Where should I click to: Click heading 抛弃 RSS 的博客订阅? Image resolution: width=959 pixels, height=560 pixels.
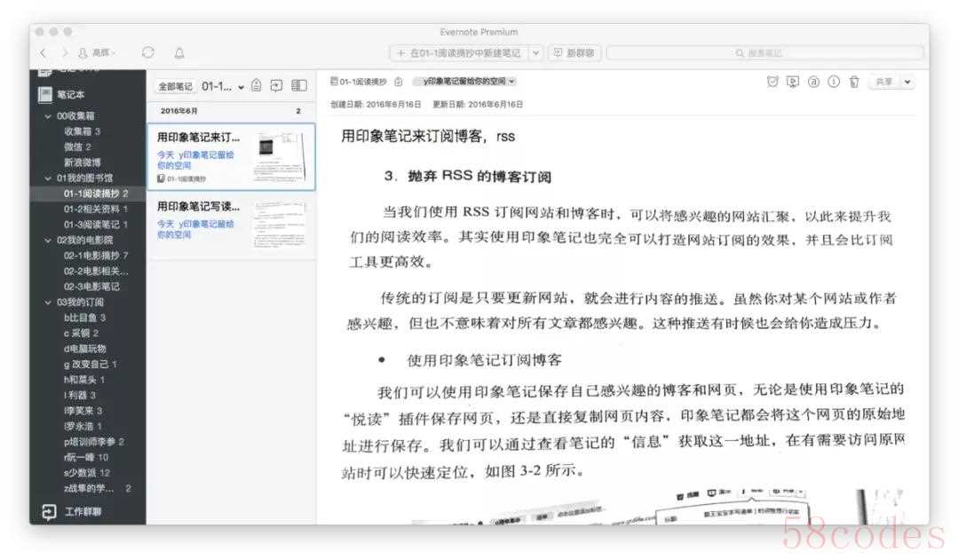click(479, 176)
